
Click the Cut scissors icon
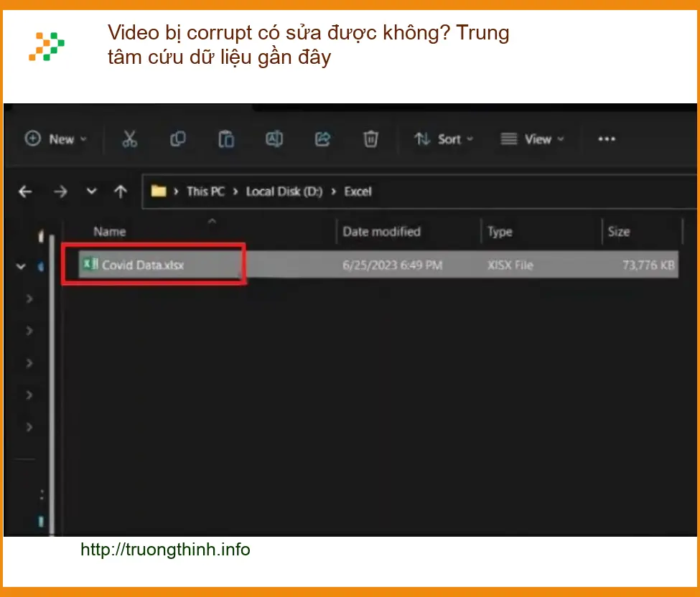(129, 139)
